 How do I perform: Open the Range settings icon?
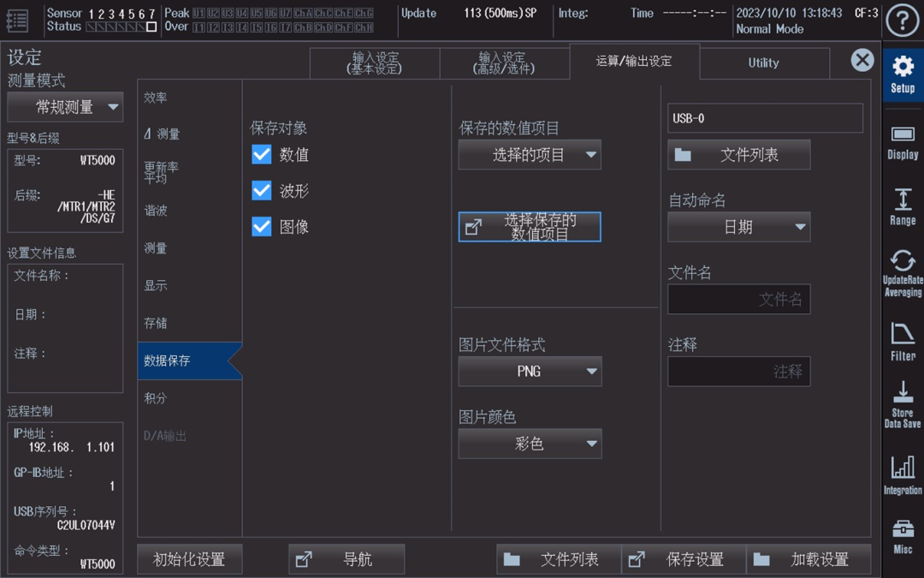[x=903, y=207]
